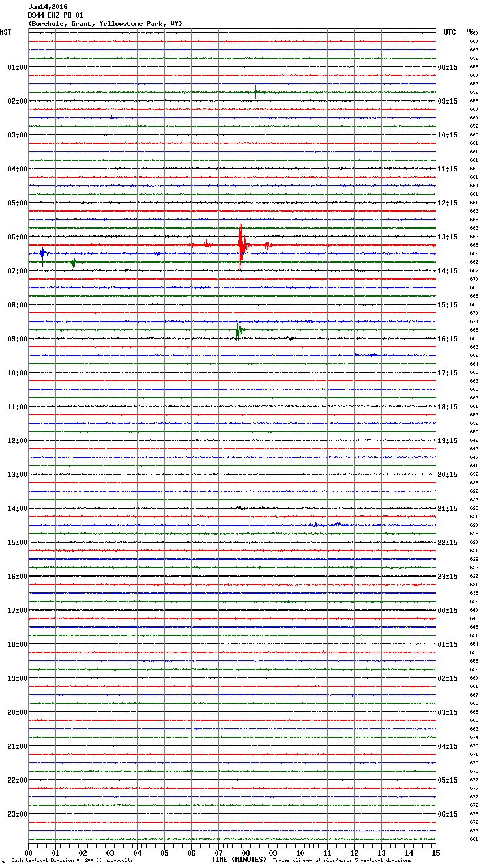Click the 06:15 UTC time label
Viewport: 481px width, 868px height.
[448, 814]
